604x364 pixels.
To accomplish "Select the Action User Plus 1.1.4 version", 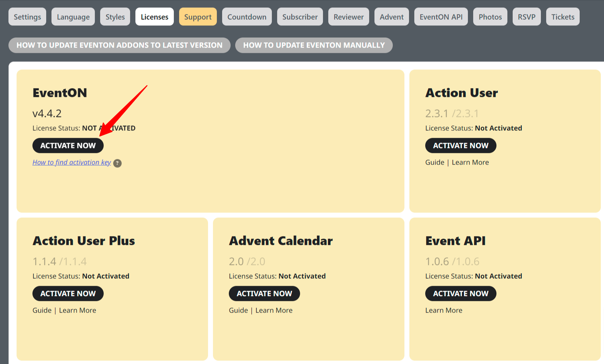I will point(44,261).
